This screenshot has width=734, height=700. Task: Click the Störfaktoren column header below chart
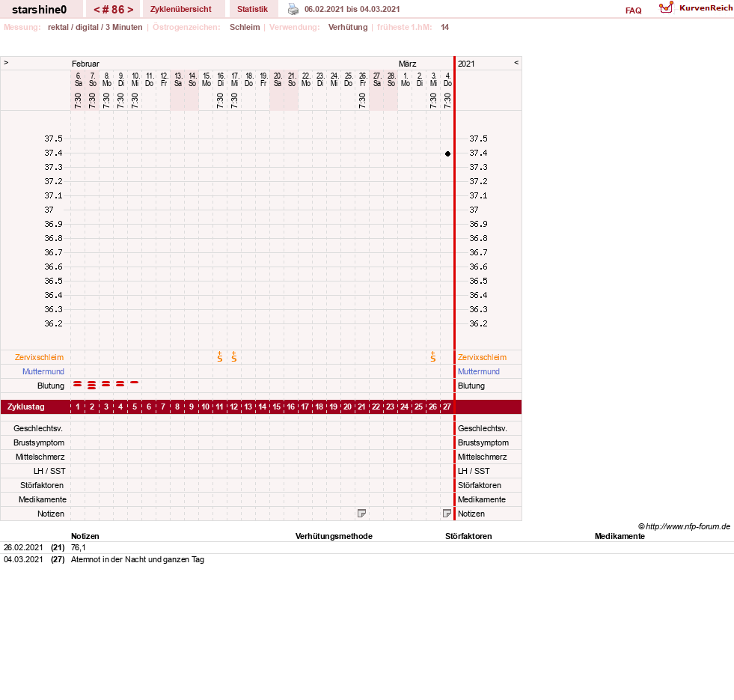point(468,536)
